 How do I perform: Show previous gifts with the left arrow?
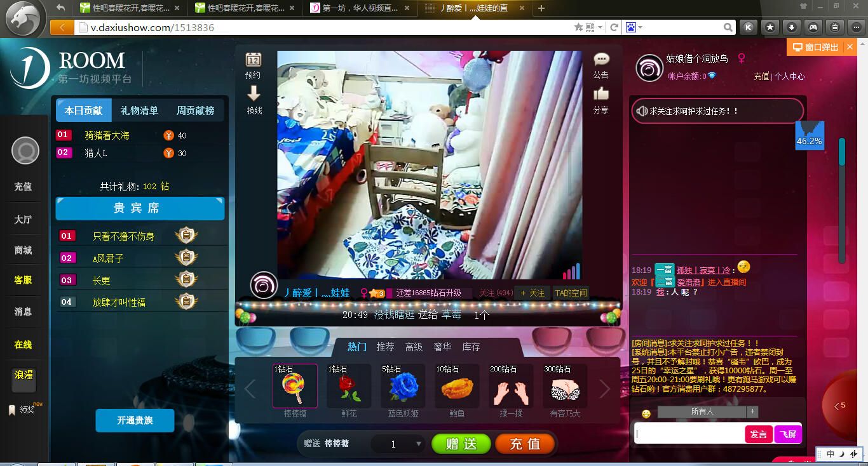250,389
